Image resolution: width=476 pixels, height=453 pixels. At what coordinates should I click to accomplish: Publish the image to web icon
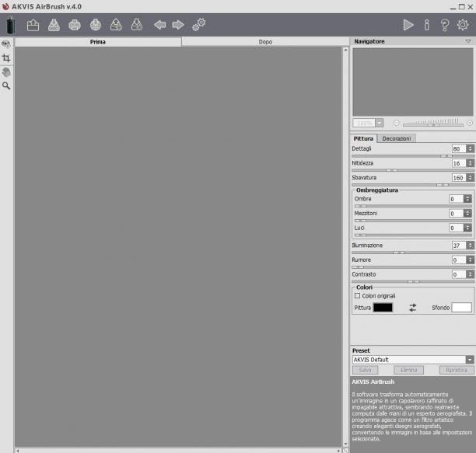click(96, 25)
